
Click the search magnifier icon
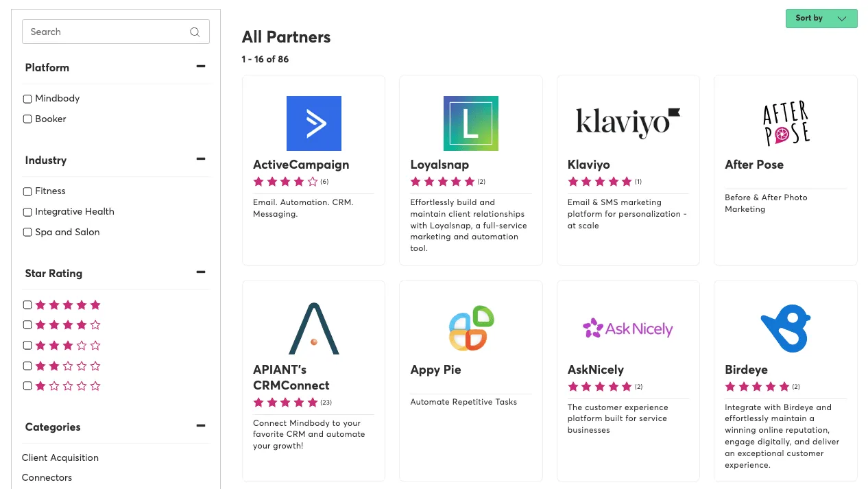coord(195,32)
